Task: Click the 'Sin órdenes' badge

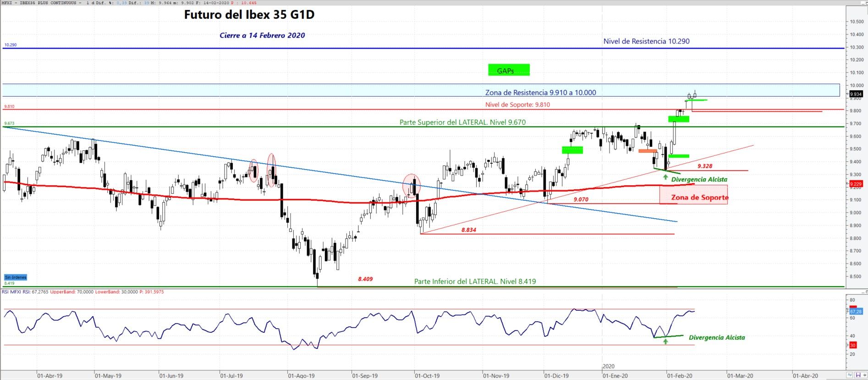Action: [x=16, y=277]
